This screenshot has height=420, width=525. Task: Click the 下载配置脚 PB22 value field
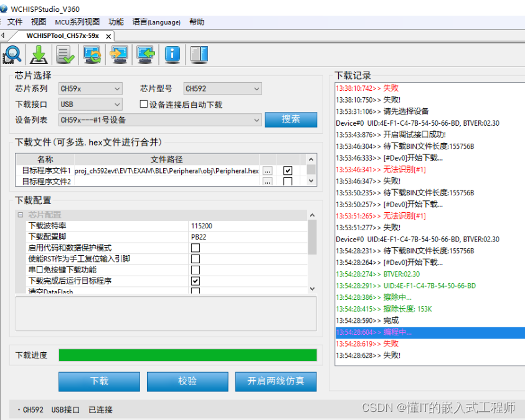click(x=248, y=236)
